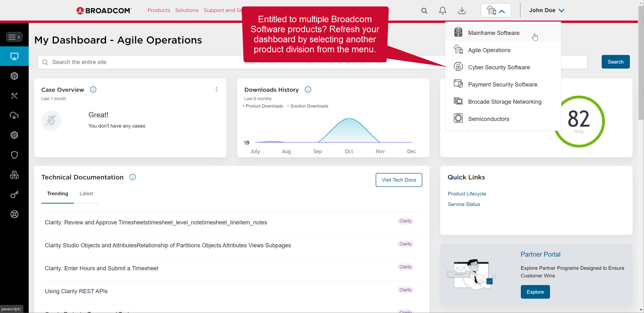Collapse the product division dropdown
Image resolution: width=644 pixels, height=313 pixels.
click(496, 11)
